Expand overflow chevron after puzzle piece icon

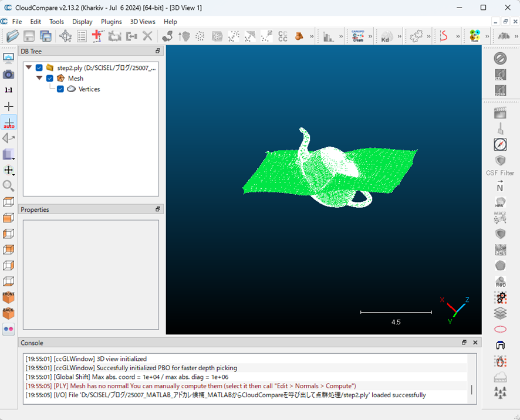(428, 36)
